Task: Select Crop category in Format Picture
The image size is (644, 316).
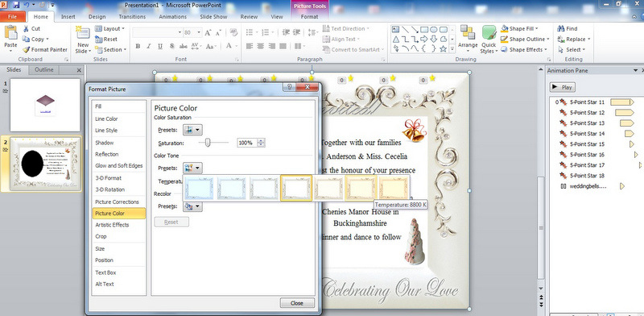Action: click(119, 236)
